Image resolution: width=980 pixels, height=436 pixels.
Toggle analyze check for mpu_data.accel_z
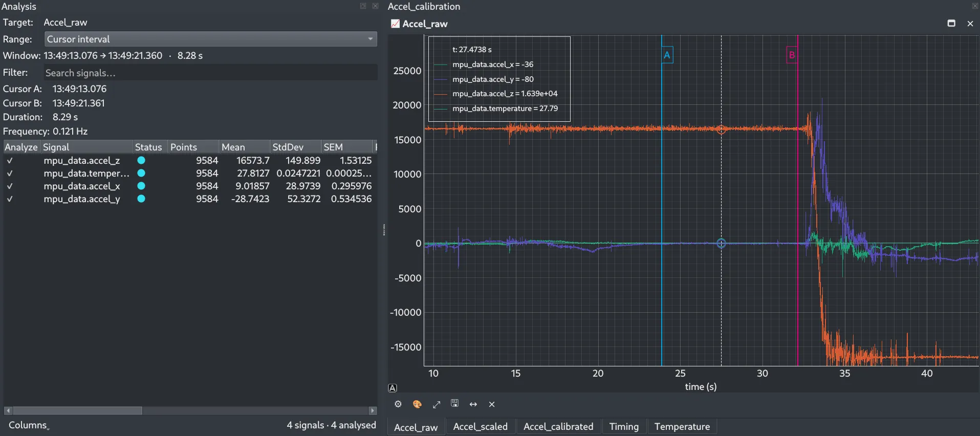[10, 161]
